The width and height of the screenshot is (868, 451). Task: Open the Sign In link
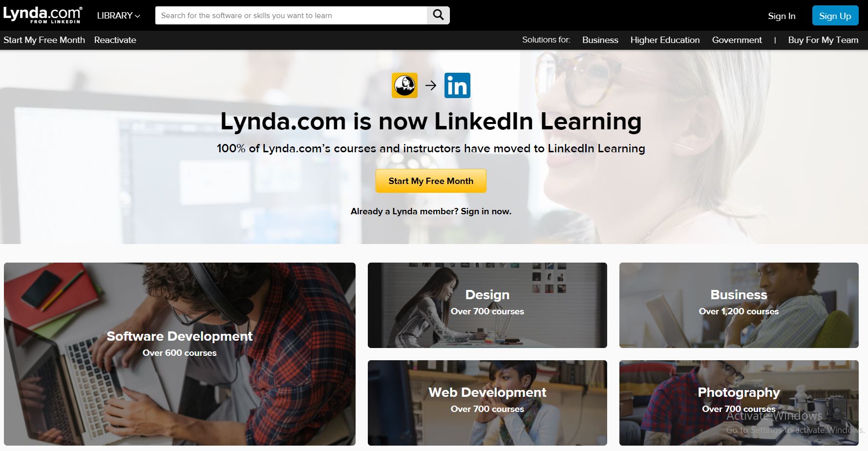tap(782, 16)
